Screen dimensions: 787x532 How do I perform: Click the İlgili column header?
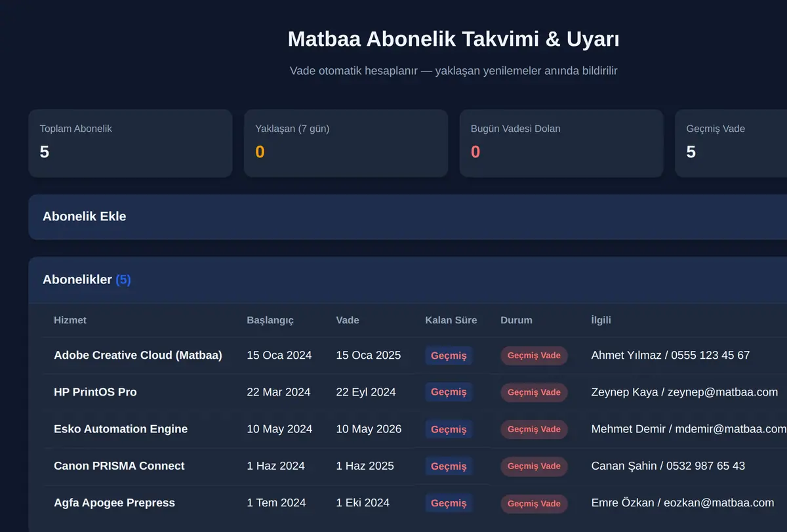pos(601,320)
